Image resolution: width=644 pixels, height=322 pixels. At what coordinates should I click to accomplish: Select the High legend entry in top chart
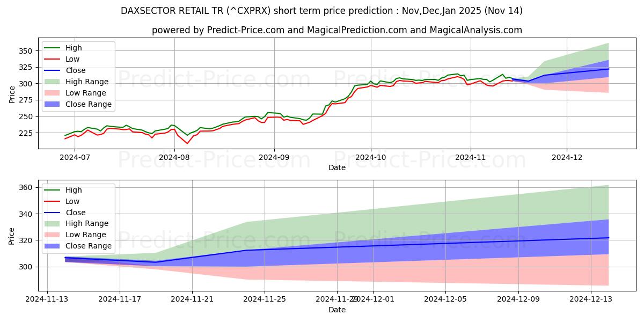72,48
